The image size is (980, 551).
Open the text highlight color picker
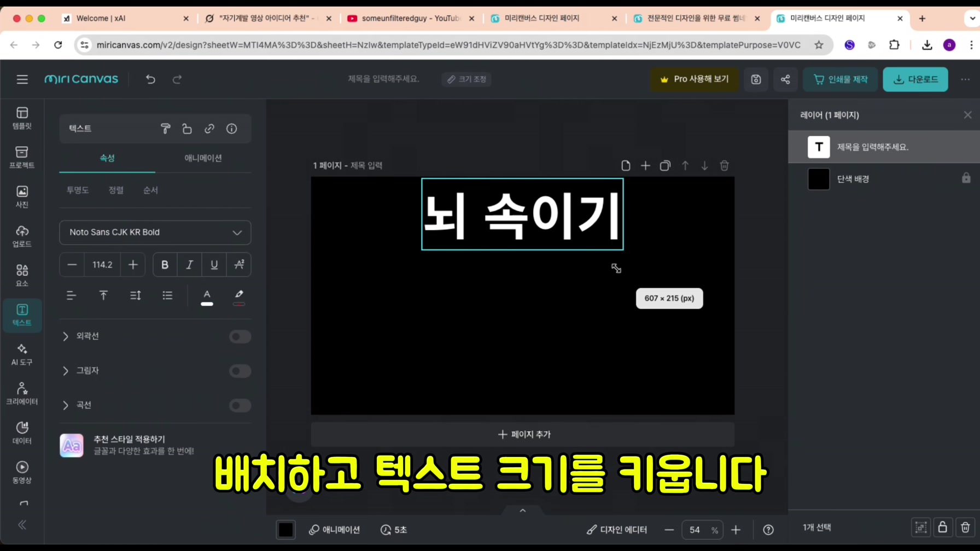pos(239,297)
